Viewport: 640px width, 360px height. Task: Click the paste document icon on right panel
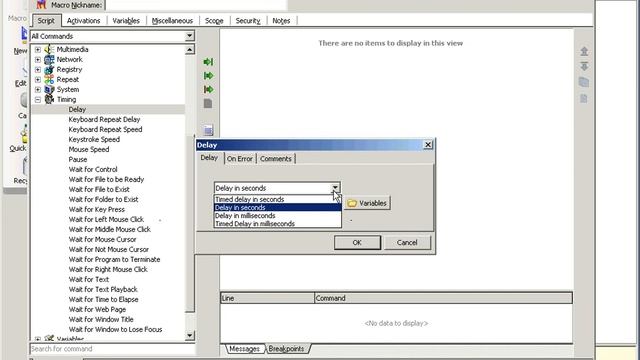[584, 98]
